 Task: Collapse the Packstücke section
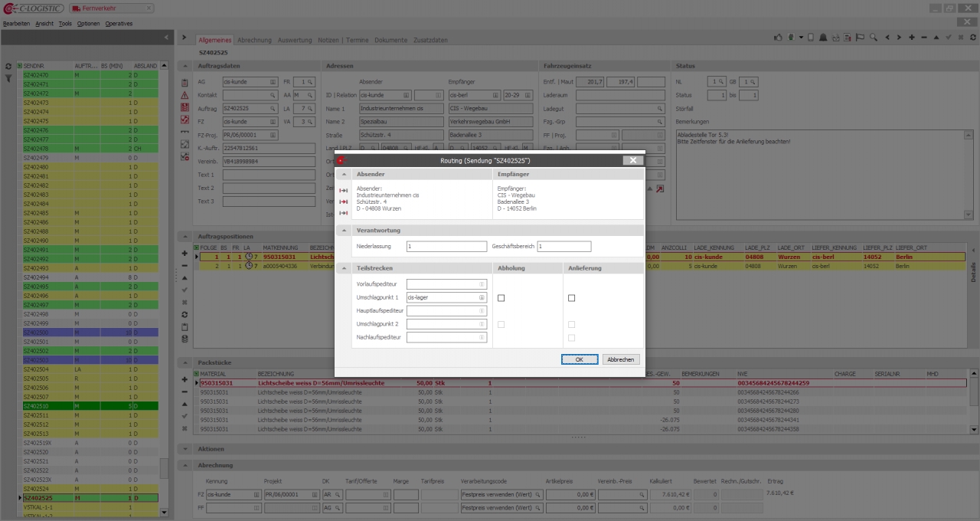tap(185, 362)
